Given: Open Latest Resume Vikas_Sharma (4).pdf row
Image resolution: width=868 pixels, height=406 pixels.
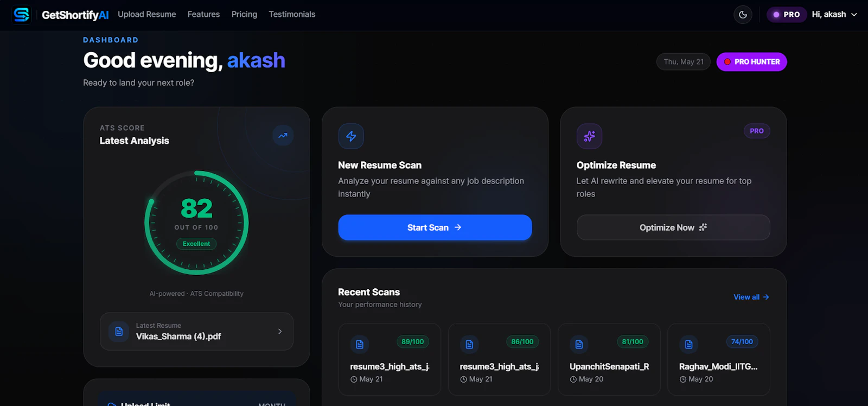Looking at the screenshot, I should (x=196, y=331).
